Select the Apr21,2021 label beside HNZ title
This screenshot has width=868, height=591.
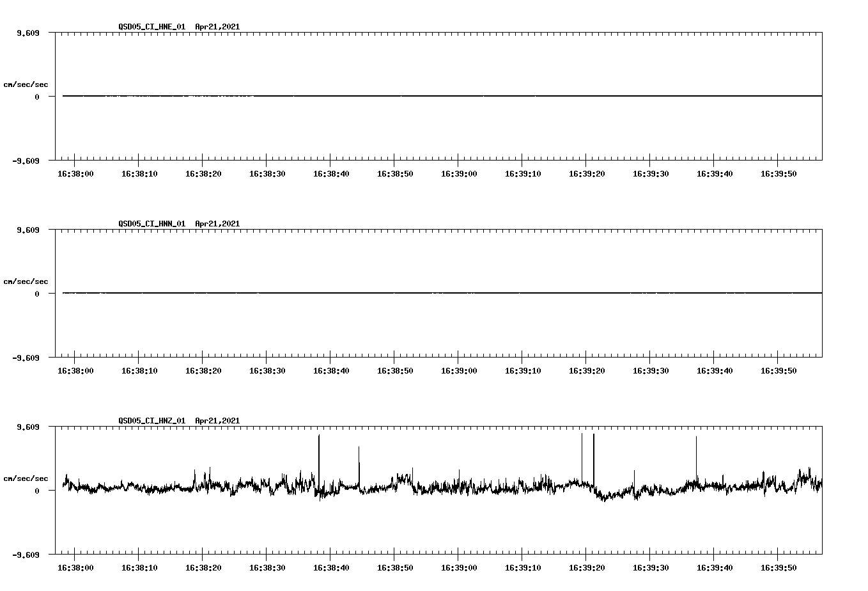point(217,421)
